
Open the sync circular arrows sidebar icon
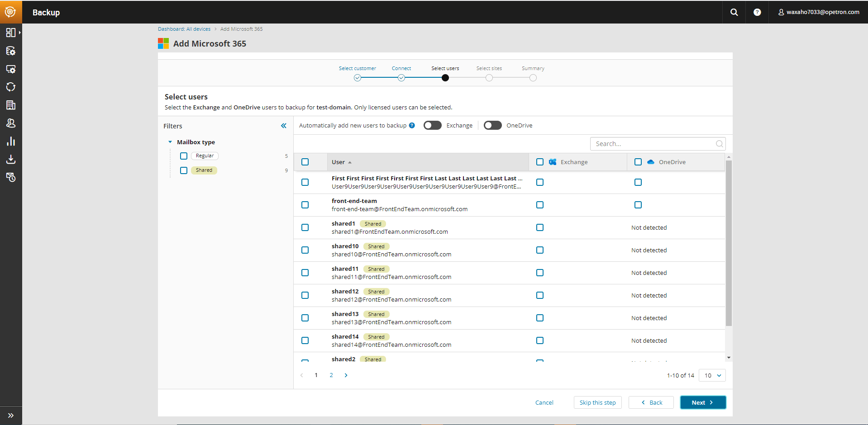tap(11, 87)
